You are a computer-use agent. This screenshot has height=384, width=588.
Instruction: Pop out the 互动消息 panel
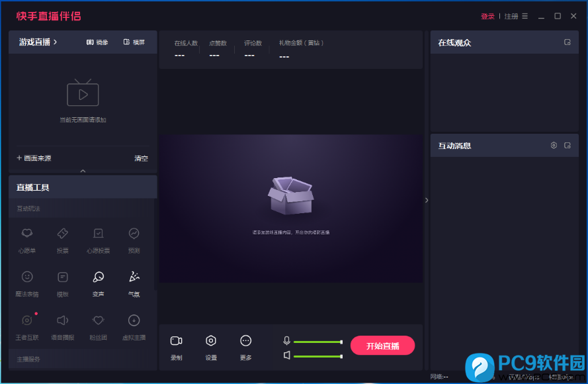point(567,145)
